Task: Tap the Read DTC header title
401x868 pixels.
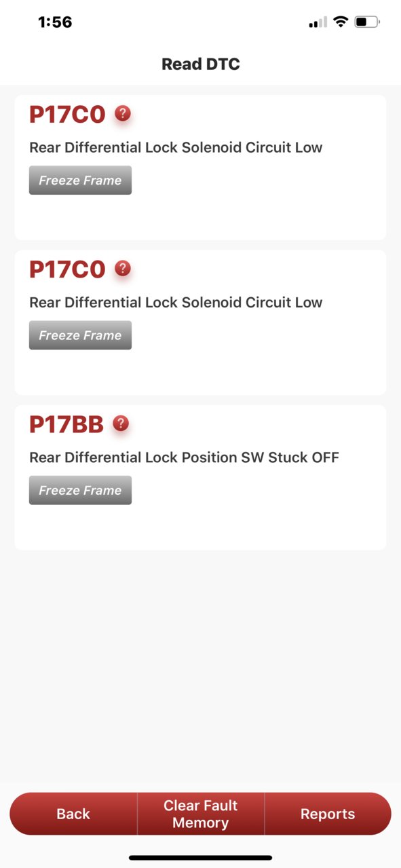Action: (x=201, y=64)
